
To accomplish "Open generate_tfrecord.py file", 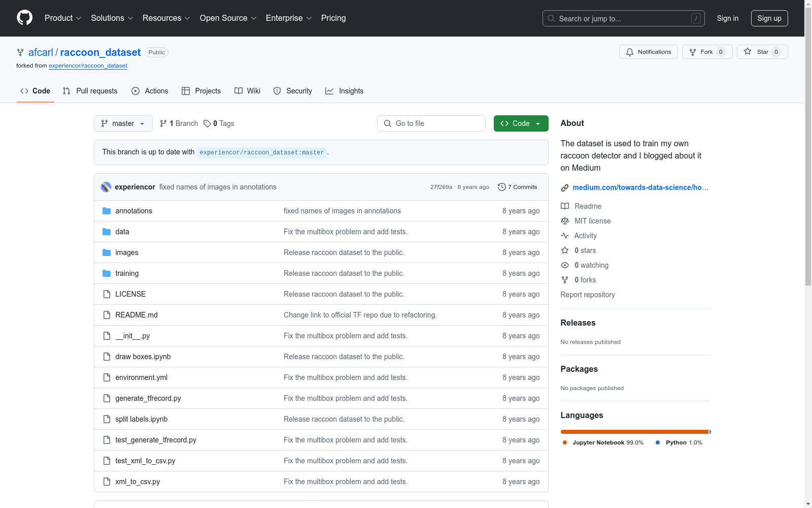I will [148, 398].
